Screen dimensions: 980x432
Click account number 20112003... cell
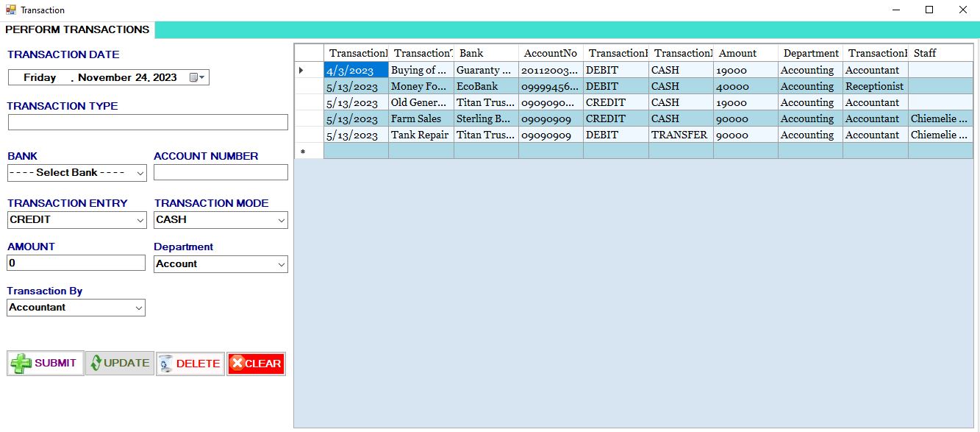[x=551, y=70]
